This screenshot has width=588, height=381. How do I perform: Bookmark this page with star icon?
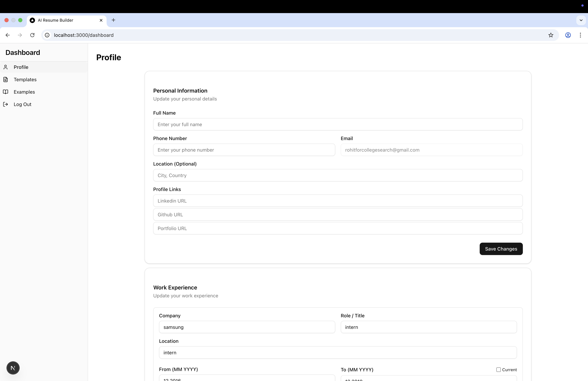pyautogui.click(x=551, y=35)
